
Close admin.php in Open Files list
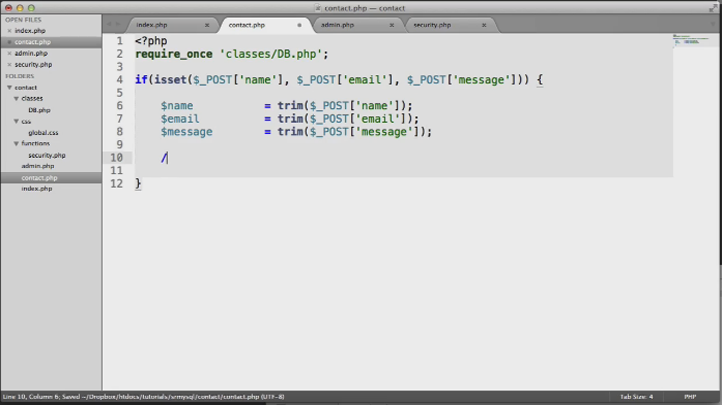(9, 53)
